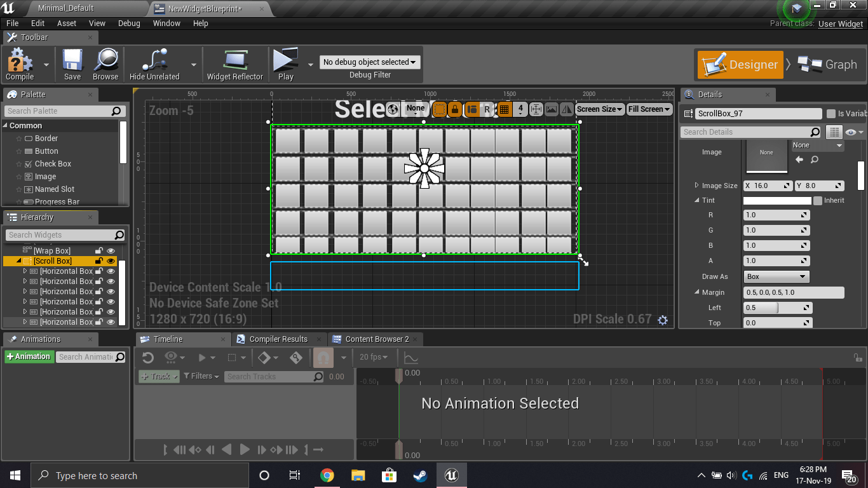Screen dimensions: 868x488
Task: Toggle the magnet snapping icon in timeline
Action: point(323,358)
